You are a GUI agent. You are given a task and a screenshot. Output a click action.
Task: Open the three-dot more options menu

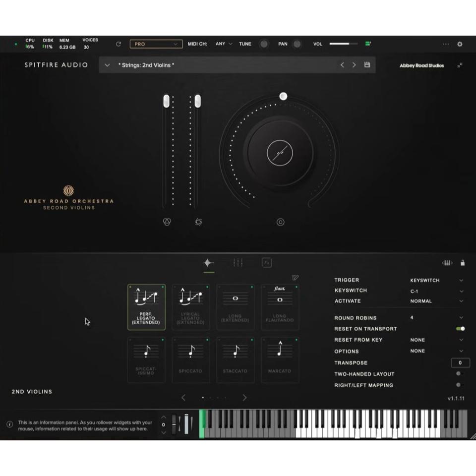[445, 44]
